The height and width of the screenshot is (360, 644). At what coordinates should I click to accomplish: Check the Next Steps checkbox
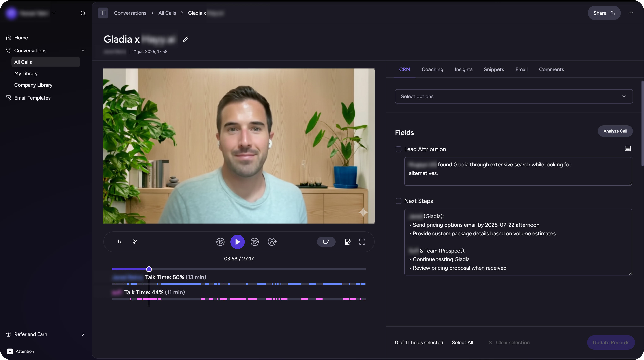399,201
